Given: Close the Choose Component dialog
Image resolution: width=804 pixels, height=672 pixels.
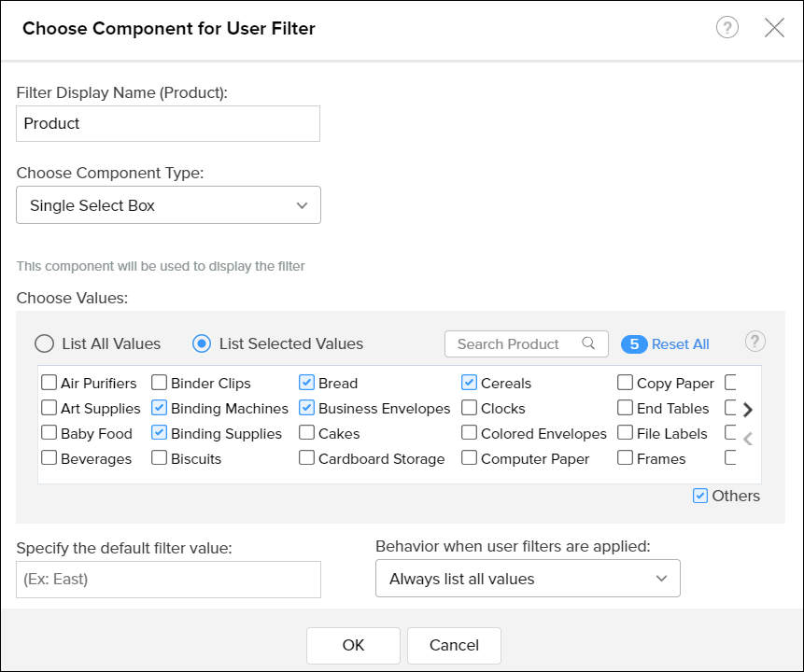Looking at the screenshot, I should click(774, 28).
